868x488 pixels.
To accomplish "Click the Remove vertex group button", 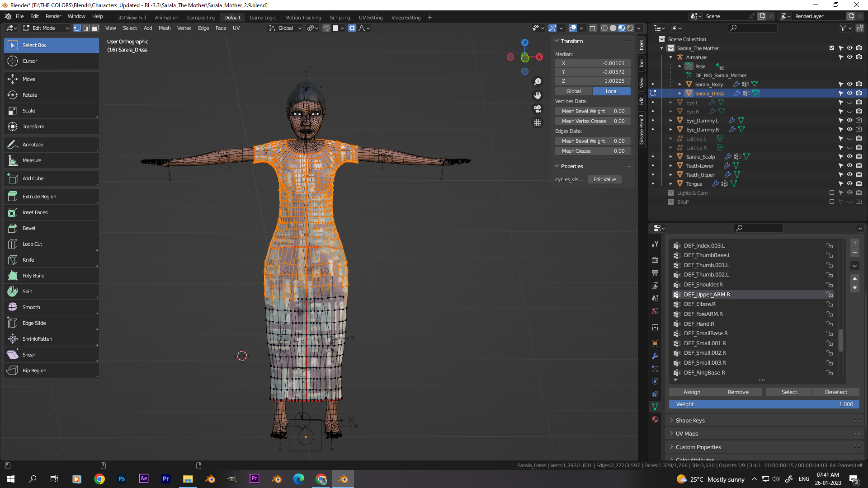I will (738, 392).
